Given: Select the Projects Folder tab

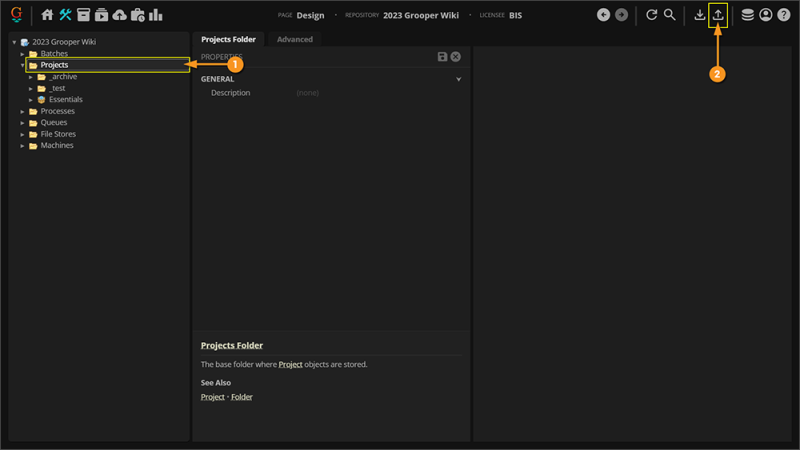Looking at the screenshot, I should click(x=228, y=39).
